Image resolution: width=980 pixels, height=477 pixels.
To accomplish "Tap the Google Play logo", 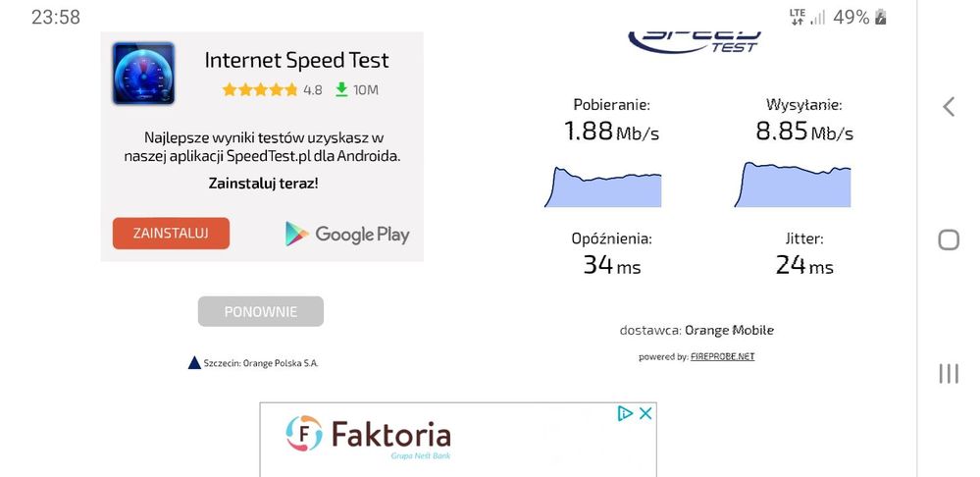I will coord(347,234).
